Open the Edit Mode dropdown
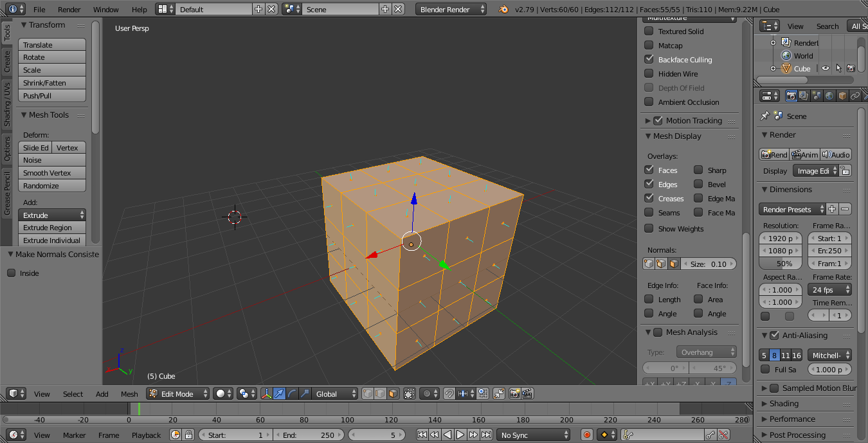This screenshot has width=868, height=443. tap(178, 393)
